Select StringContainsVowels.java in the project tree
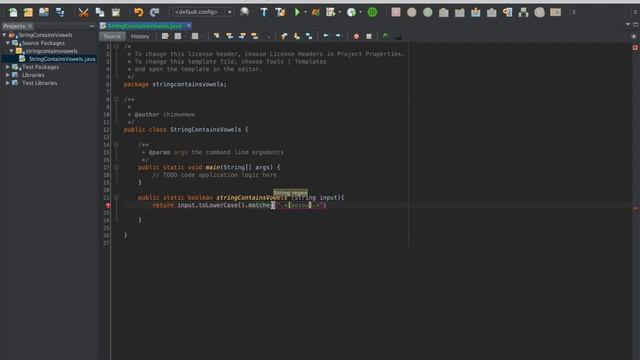Screen dimensions: 640x360 pos(58,59)
